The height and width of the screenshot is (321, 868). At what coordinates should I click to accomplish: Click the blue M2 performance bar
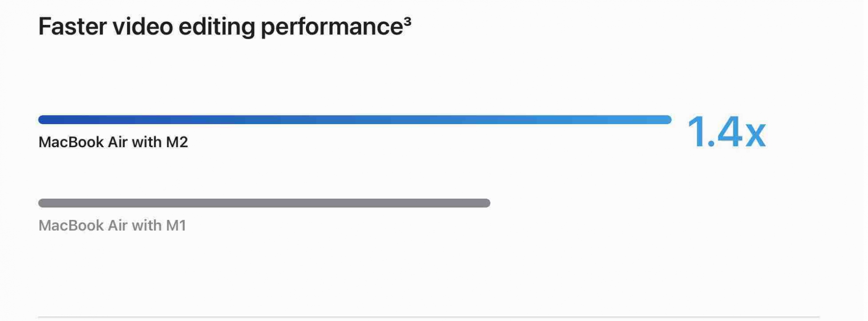point(355,120)
